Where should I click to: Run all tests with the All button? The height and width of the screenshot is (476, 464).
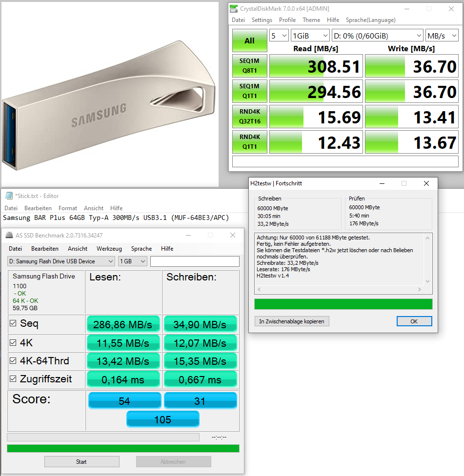(250, 40)
